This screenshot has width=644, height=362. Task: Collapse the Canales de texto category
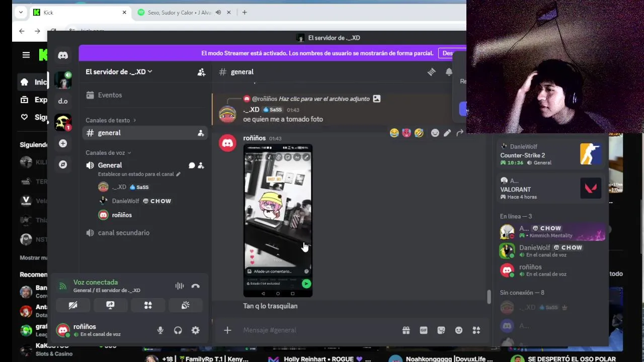111,120
